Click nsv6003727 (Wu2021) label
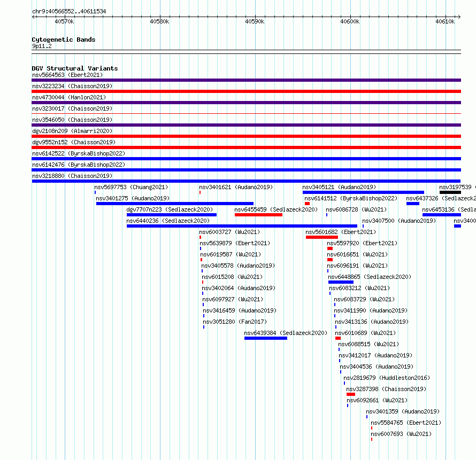 pyautogui.click(x=229, y=232)
